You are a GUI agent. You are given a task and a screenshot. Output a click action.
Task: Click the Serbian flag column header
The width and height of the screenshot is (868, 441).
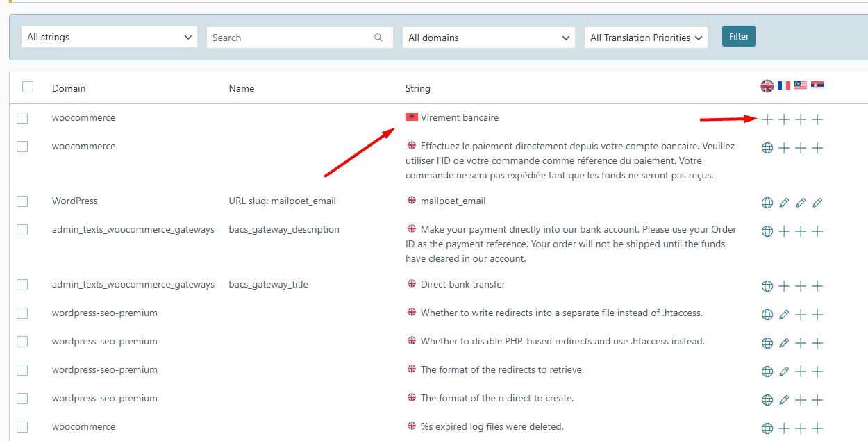point(818,85)
